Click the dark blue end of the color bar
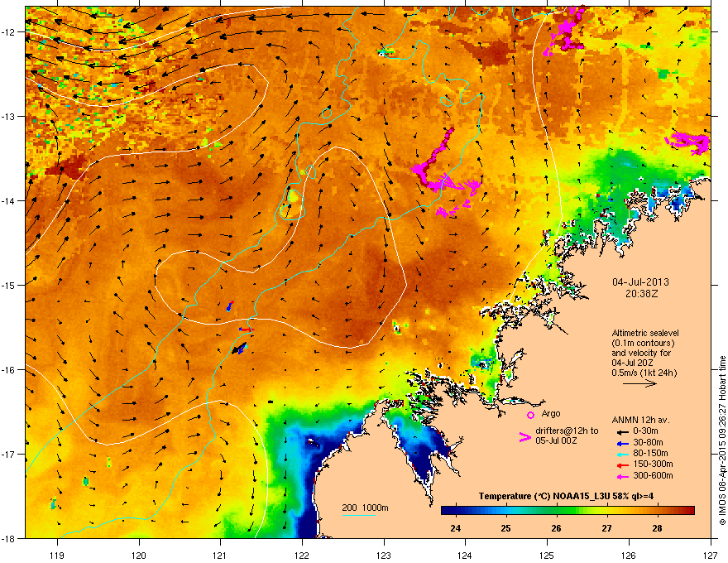 click(x=446, y=510)
